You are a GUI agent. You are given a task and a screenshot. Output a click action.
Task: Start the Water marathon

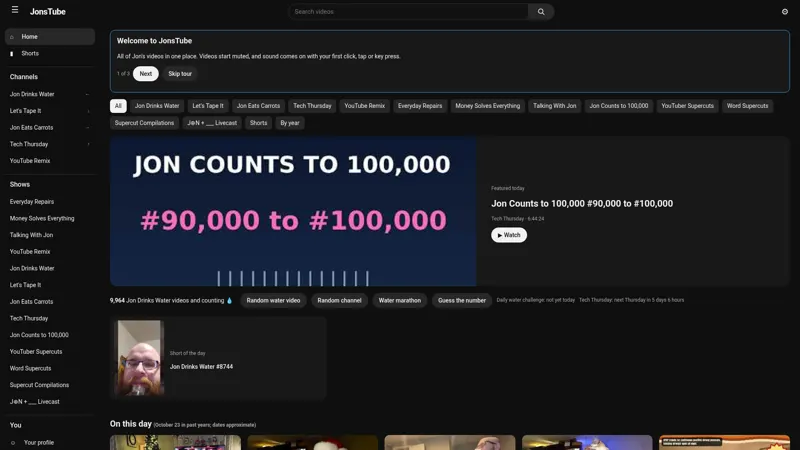pos(399,301)
